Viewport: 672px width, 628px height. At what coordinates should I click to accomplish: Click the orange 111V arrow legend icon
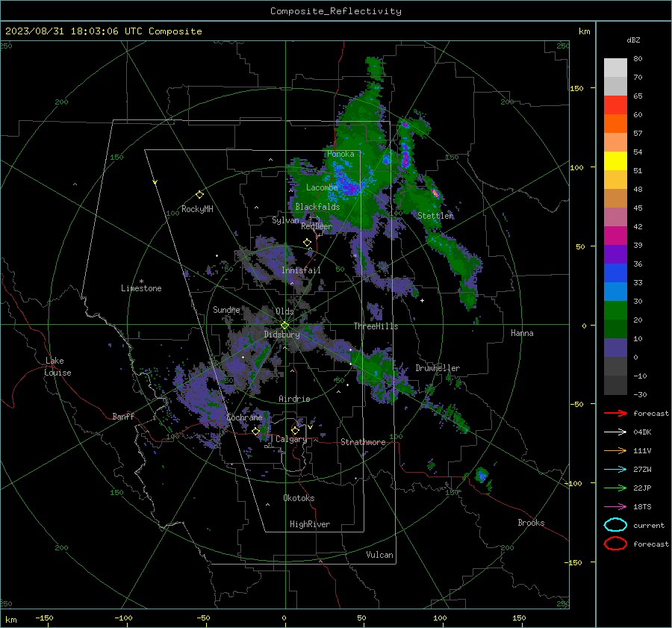click(x=615, y=450)
